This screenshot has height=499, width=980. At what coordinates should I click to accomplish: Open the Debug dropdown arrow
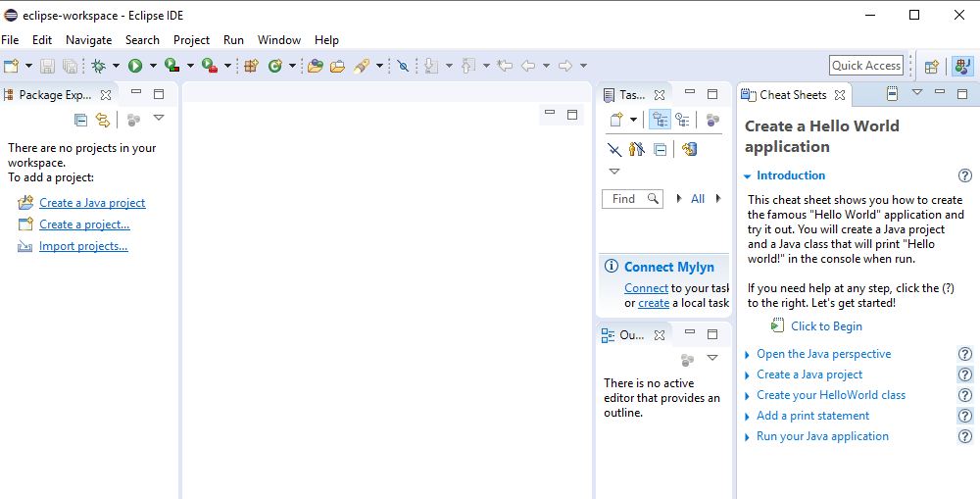click(116, 66)
